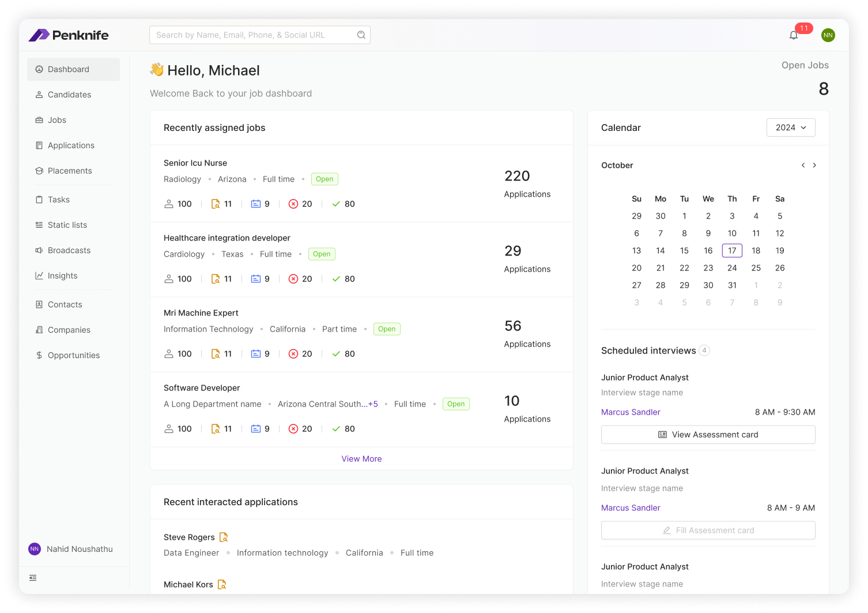Screen dimensions: 868x613
Task: Go to Candidates in the sidebar
Action: pos(73,95)
